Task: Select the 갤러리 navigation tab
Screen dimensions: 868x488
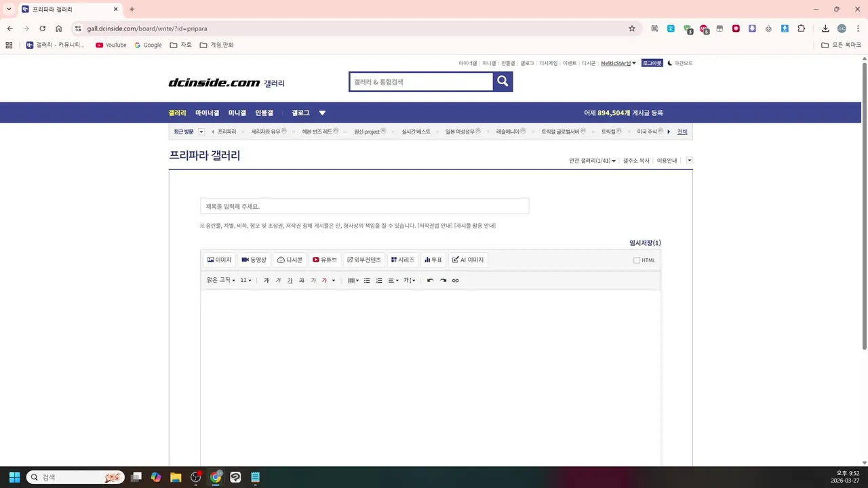Action: tap(177, 113)
